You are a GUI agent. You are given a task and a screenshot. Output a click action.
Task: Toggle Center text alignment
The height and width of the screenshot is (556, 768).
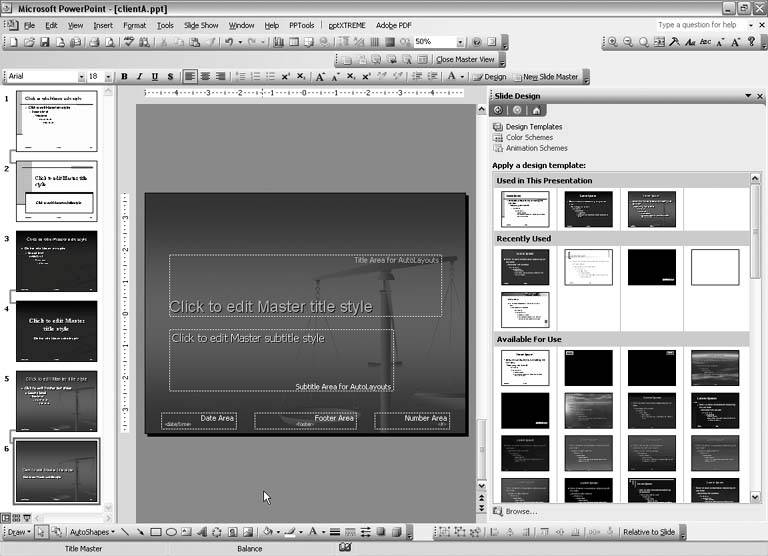[x=206, y=77]
